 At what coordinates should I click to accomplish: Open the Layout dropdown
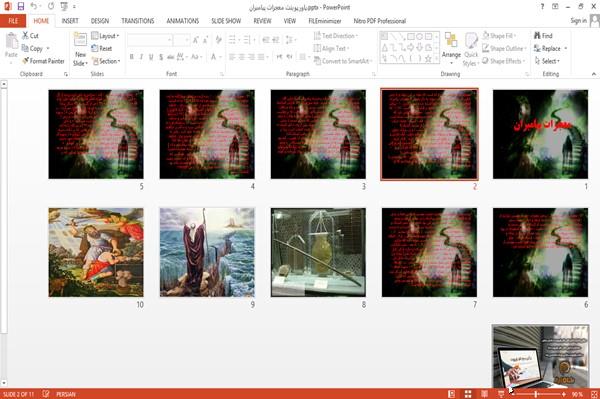pos(105,36)
